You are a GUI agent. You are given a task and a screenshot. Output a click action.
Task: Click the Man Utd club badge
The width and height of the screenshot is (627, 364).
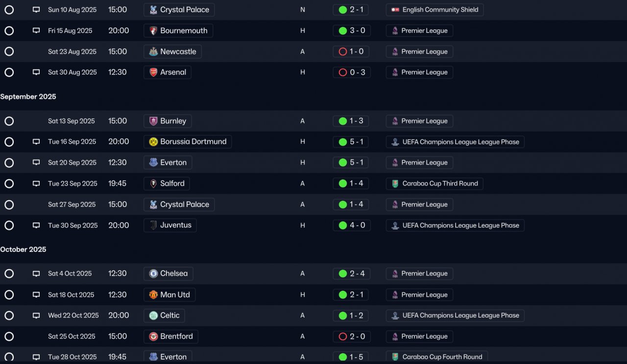(x=153, y=295)
